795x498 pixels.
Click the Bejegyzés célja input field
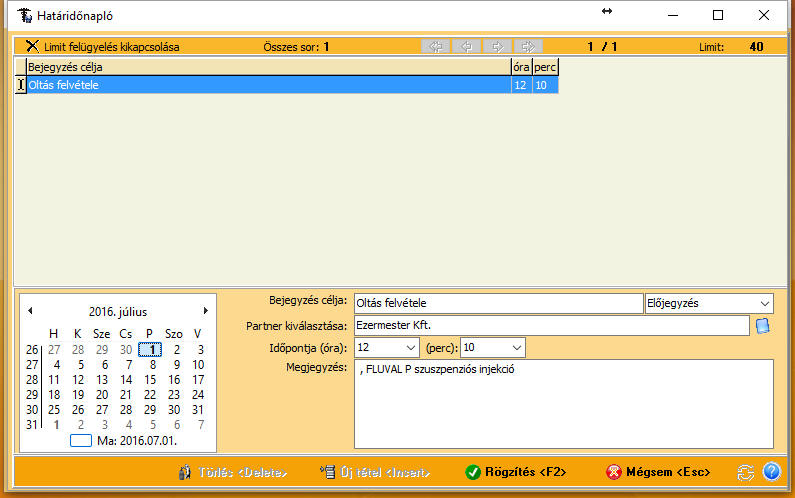coord(499,303)
